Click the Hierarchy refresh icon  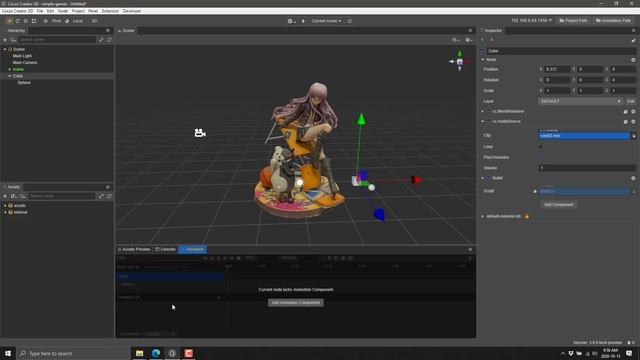tap(109, 40)
